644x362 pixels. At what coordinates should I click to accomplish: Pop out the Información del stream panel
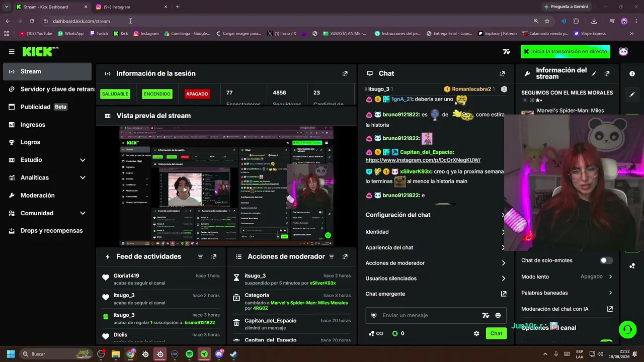[607, 73]
